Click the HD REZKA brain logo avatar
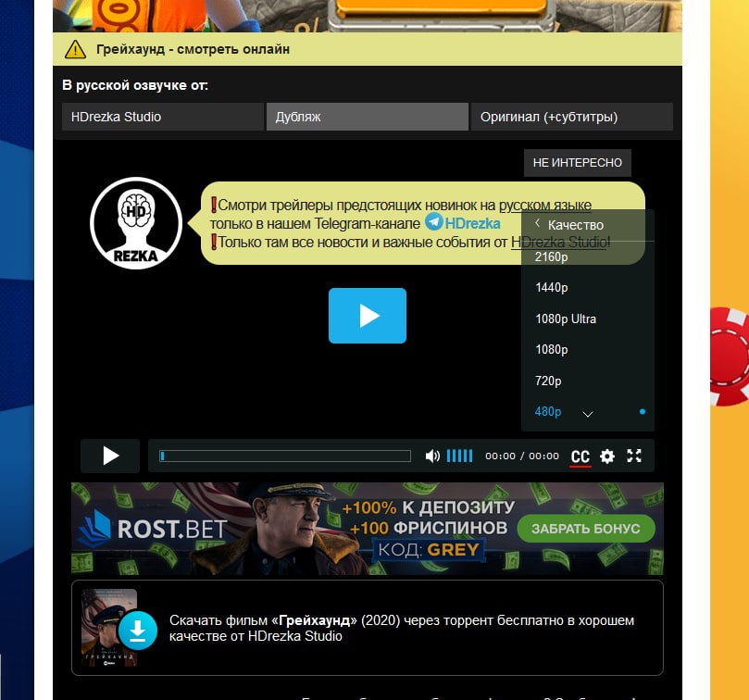Viewport: 749px width, 700px height. 136,223
